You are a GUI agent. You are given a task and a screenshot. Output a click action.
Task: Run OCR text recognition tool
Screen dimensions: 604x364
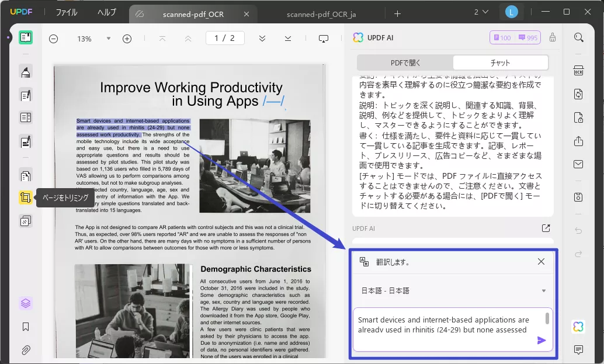578,71
